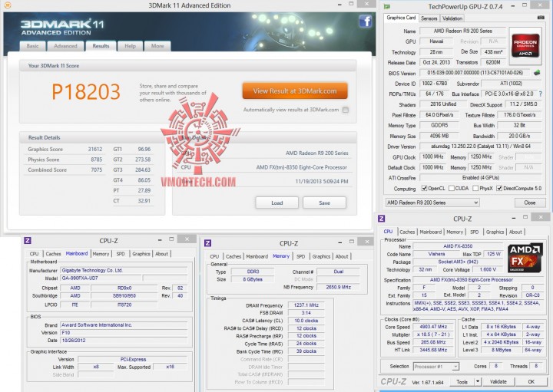553x392 pixels.
Task: Click the BIOS Version field in GPU-Z
Action: 475,73
